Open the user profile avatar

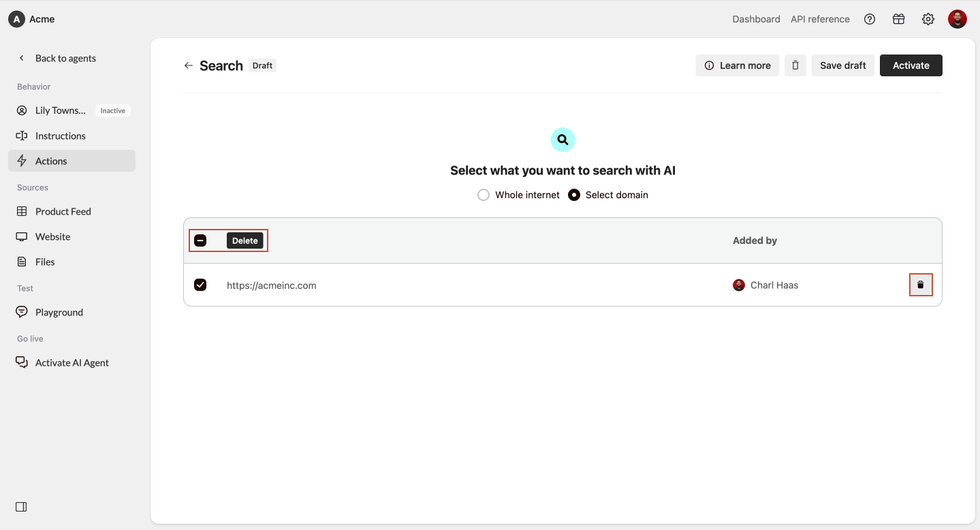pos(958,19)
